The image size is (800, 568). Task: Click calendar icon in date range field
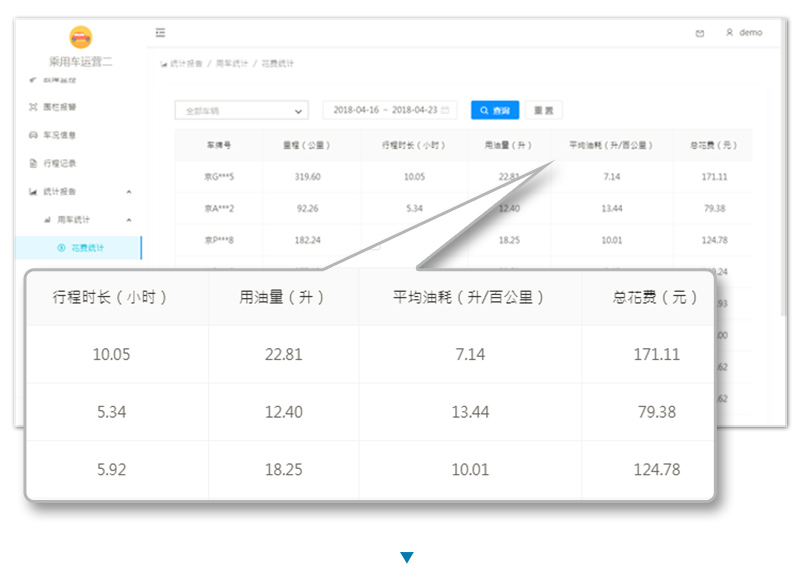(445, 110)
